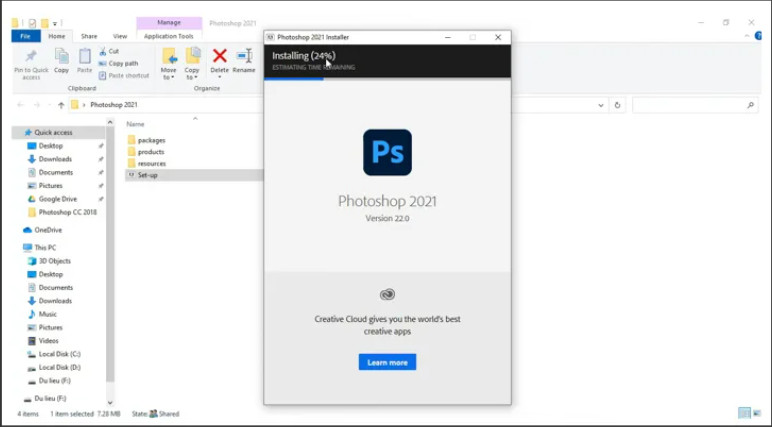The height and width of the screenshot is (427, 772).
Task: Switch to details view in status bar
Action: tap(744, 413)
